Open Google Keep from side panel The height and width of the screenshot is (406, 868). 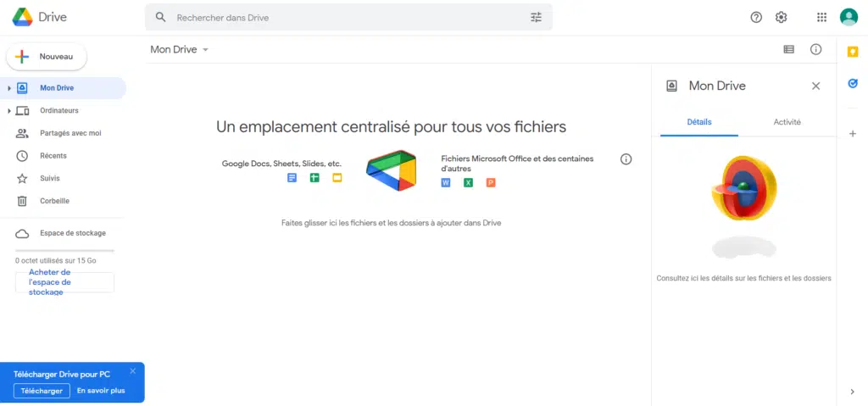click(x=853, y=52)
